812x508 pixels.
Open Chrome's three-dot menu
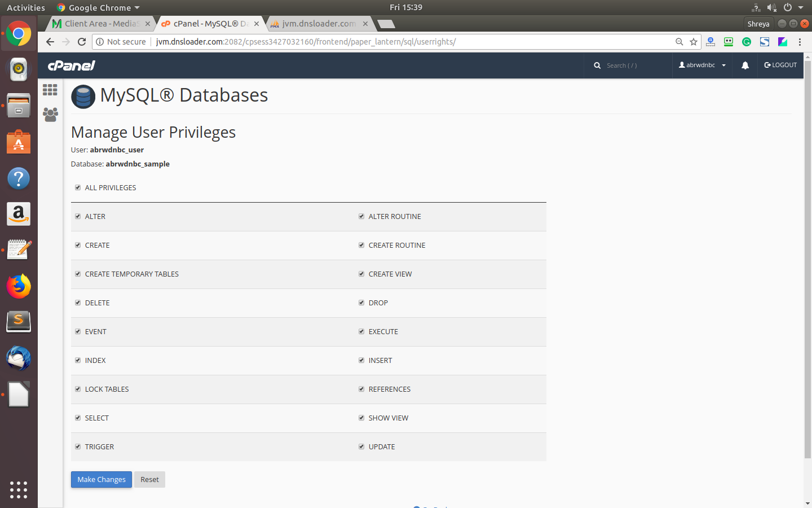click(800, 42)
